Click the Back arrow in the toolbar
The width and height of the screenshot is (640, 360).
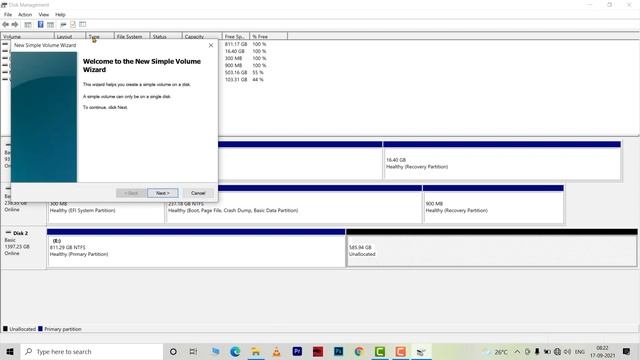5,24
